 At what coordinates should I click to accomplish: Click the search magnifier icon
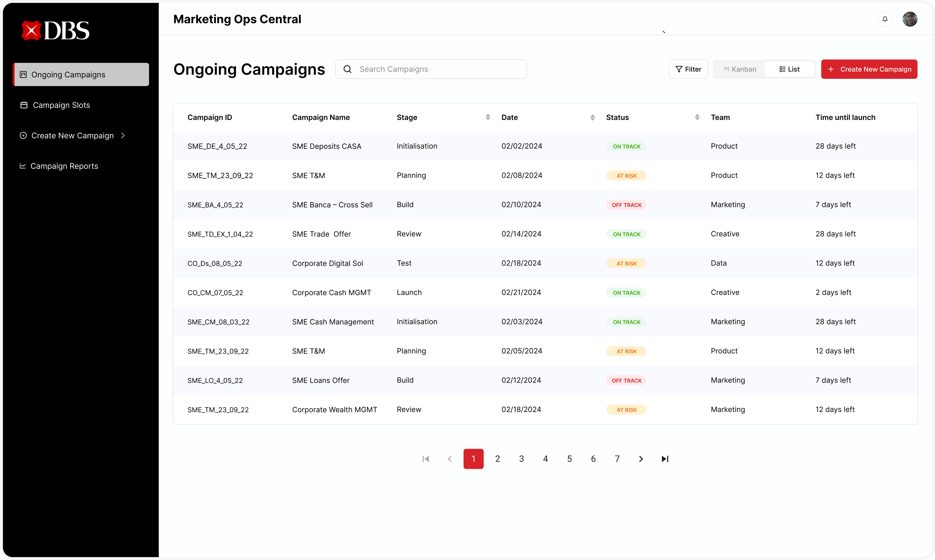pos(347,69)
